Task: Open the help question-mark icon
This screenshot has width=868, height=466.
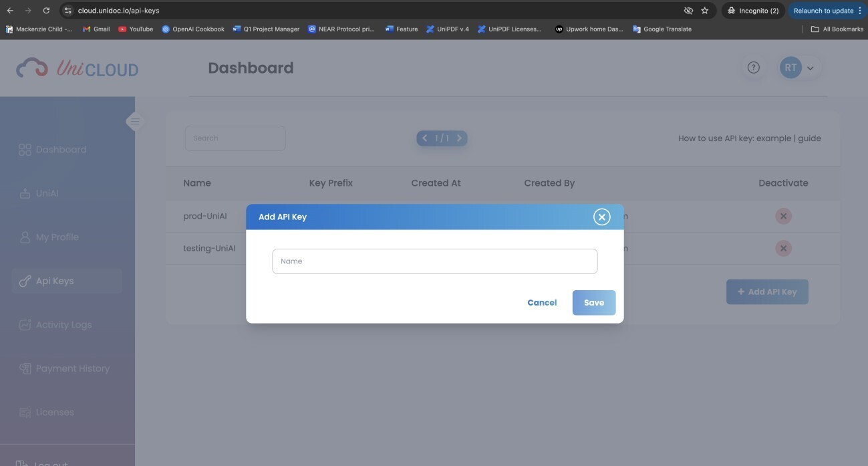Action: [753, 67]
